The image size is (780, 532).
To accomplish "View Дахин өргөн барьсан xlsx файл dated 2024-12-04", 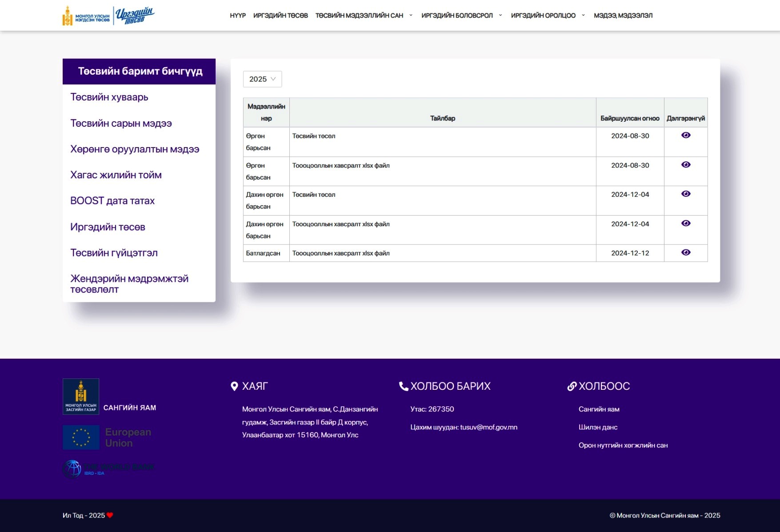I will pyautogui.click(x=685, y=223).
